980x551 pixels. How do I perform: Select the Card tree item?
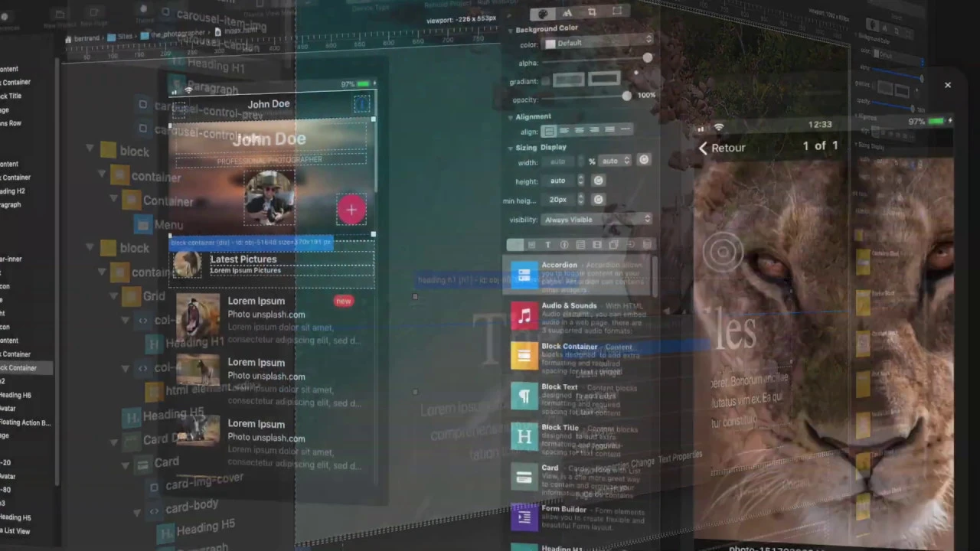pyautogui.click(x=158, y=463)
